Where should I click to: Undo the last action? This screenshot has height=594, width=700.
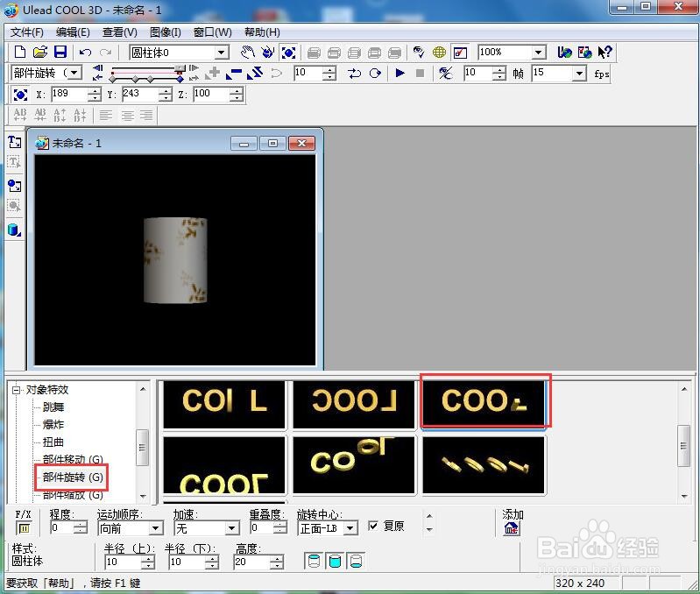click(85, 53)
